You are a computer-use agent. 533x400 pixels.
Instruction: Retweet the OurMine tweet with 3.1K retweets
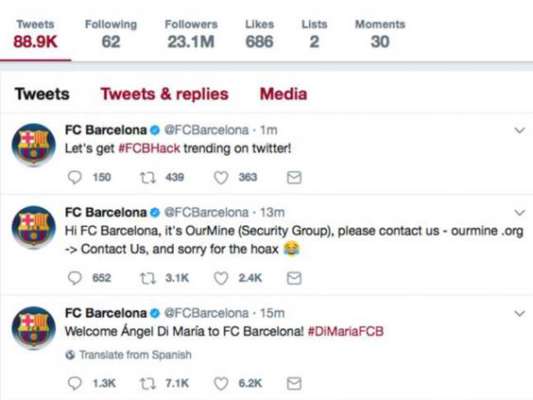click(148, 278)
